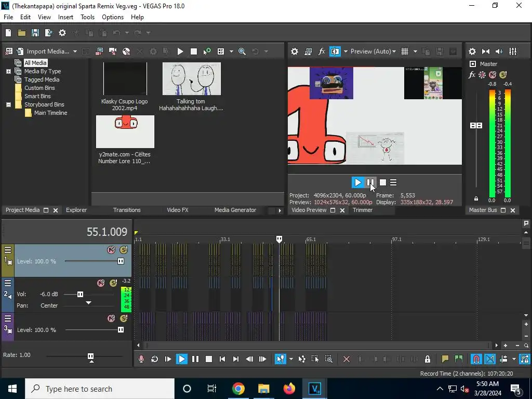Open track 2 hamburger menu
532x399 pixels.
pos(8,283)
